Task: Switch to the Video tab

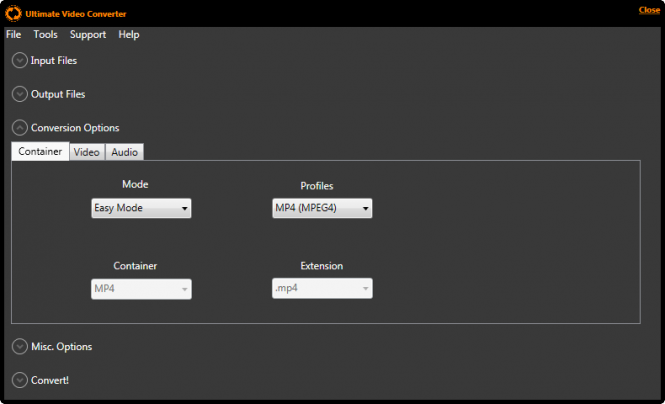Action: (x=87, y=152)
